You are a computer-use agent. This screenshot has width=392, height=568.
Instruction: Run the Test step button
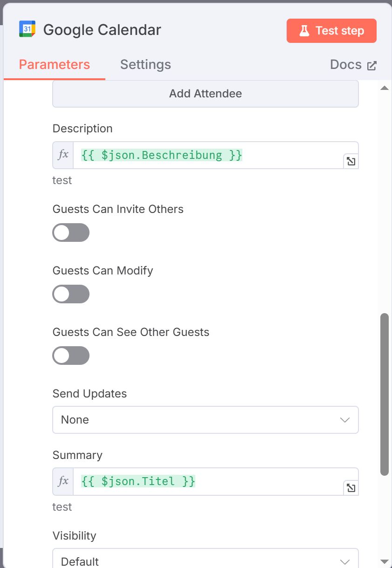click(331, 31)
